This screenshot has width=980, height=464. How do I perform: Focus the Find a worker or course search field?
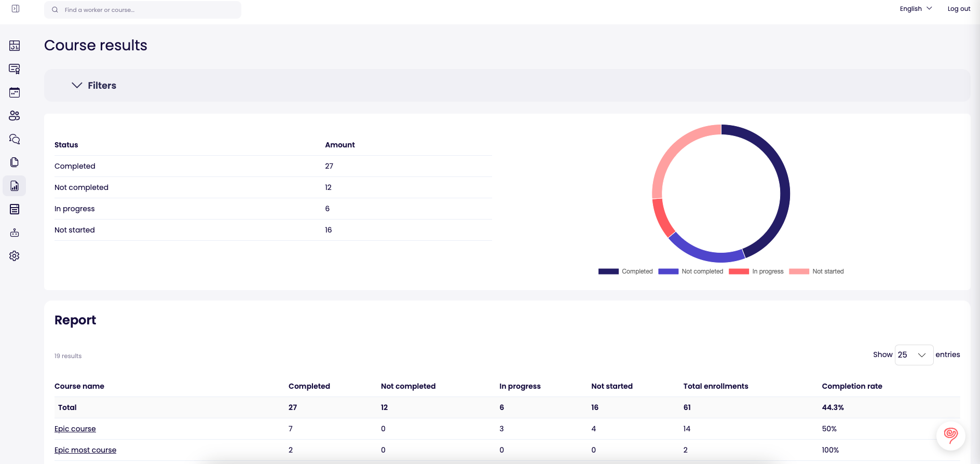coord(143,10)
